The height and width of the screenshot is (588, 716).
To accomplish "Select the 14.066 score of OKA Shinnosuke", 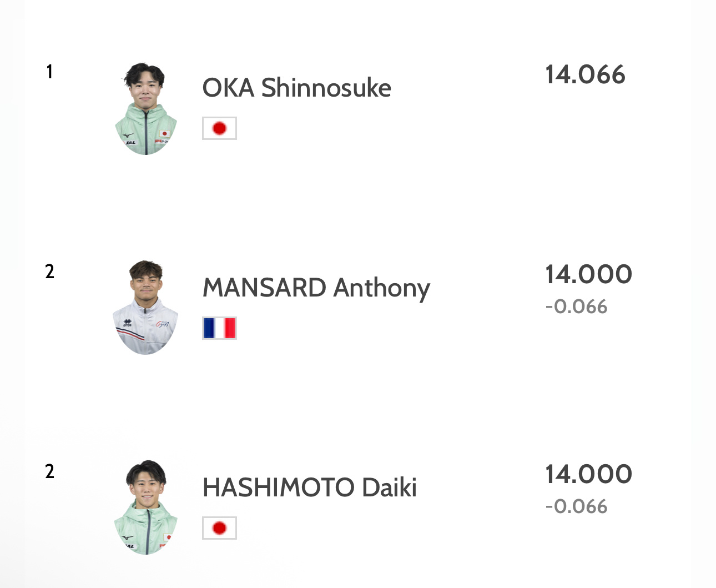I will (x=586, y=75).
